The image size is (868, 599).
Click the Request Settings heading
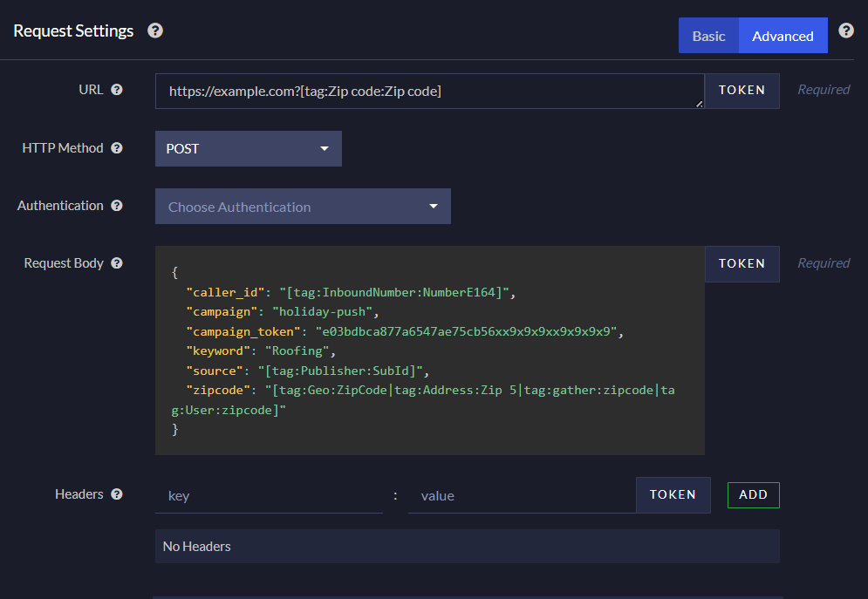click(x=73, y=31)
